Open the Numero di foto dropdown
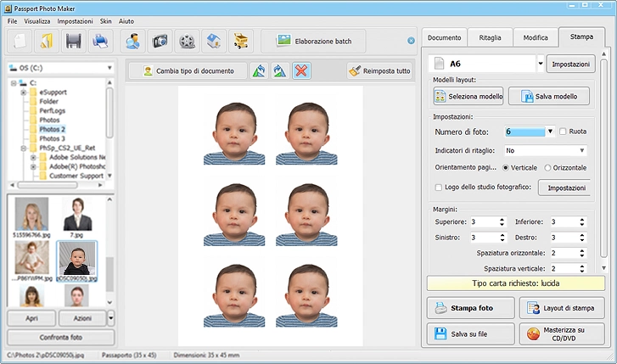This screenshot has height=364, width=617. pos(550,132)
